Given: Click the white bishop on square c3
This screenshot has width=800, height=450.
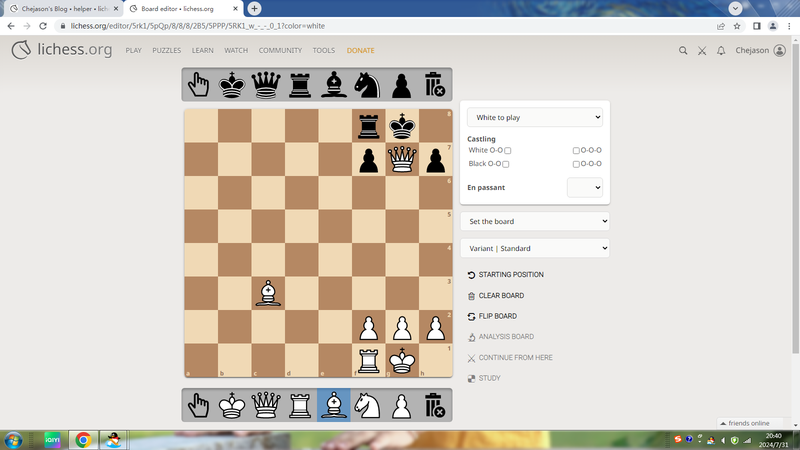Looking at the screenshot, I should click(267, 293).
